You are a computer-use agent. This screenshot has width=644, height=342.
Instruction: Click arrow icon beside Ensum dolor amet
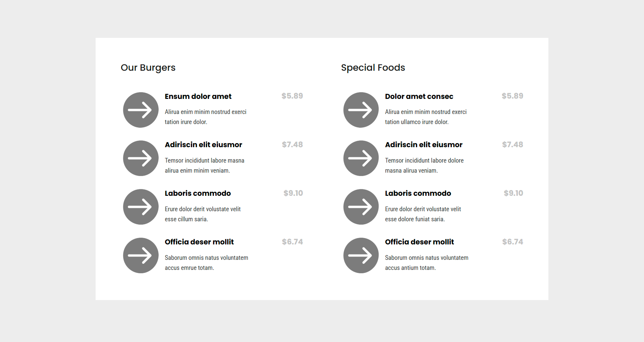click(141, 110)
